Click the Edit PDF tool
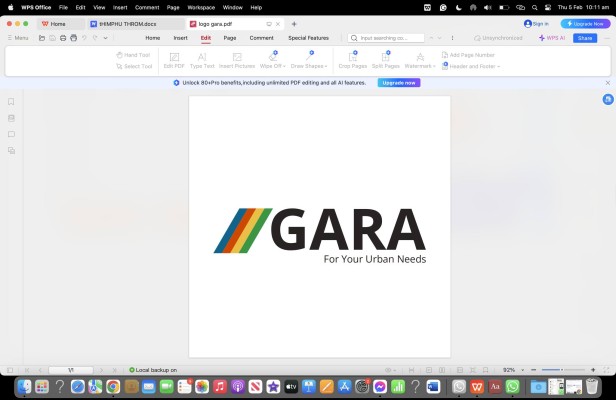The image size is (616, 400). coord(174,60)
